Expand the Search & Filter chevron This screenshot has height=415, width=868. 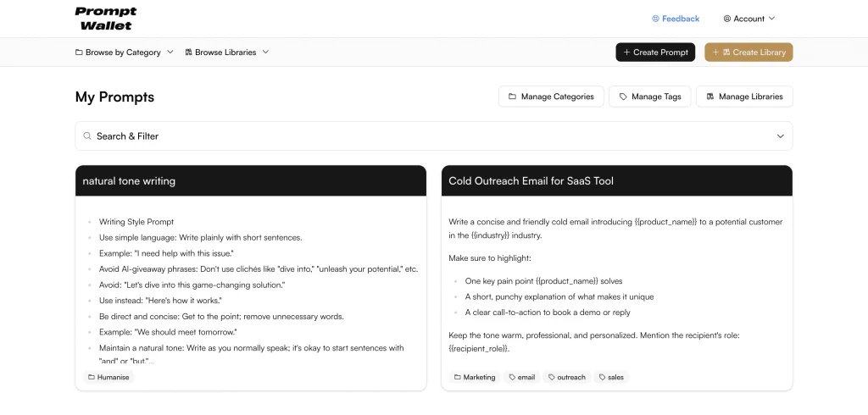780,136
